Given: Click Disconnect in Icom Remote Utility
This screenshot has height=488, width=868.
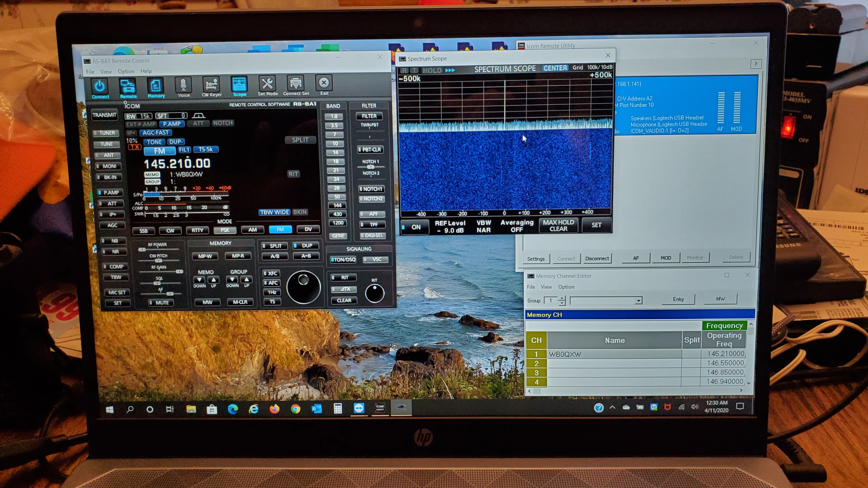Looking at the screenshot, I should point(597,259).
